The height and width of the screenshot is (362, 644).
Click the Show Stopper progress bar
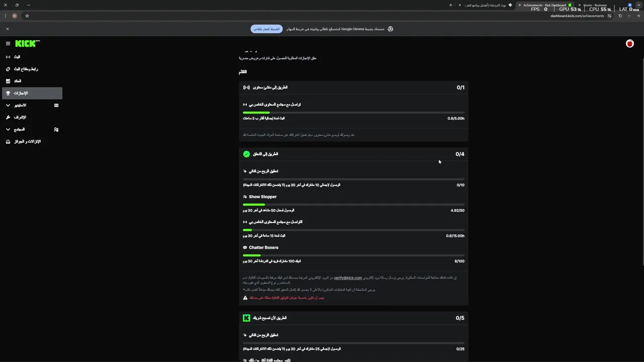353,205
